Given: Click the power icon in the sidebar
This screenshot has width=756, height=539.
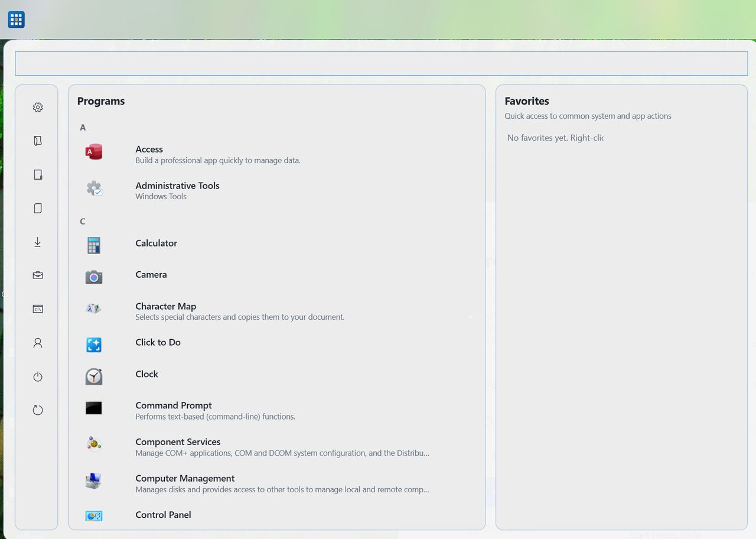Looking at the screenshot, I should pyautogui.click(x=38, y=376).
